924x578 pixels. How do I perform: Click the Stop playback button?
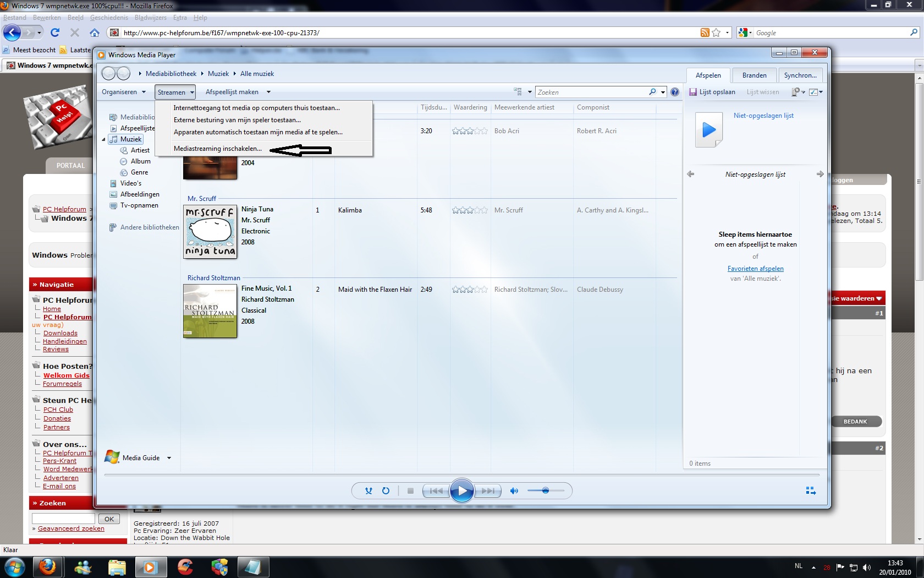[x=410, y=490]
